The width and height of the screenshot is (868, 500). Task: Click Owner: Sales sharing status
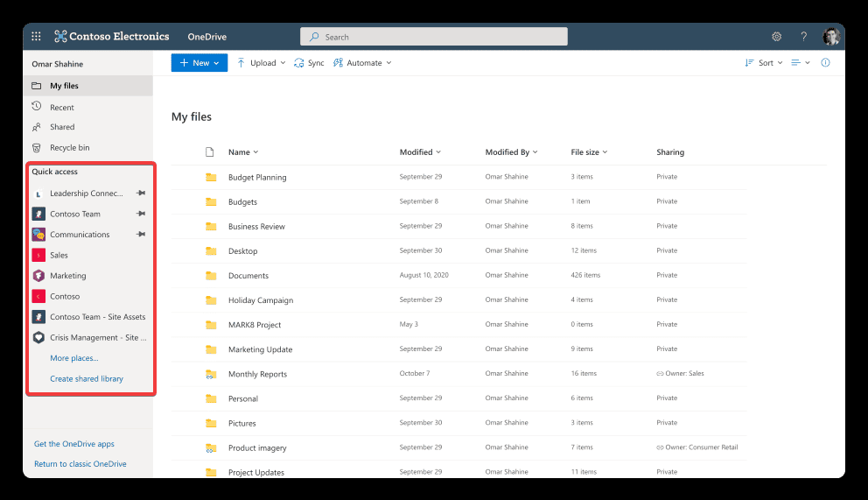click(x=681, y=374)
